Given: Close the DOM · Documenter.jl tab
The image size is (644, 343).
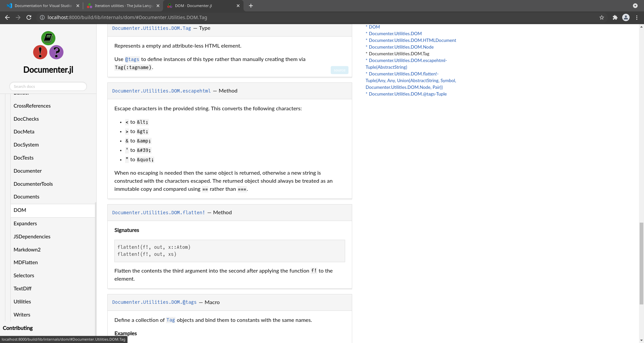Looking at the screenshot, I should pos(238,6).
